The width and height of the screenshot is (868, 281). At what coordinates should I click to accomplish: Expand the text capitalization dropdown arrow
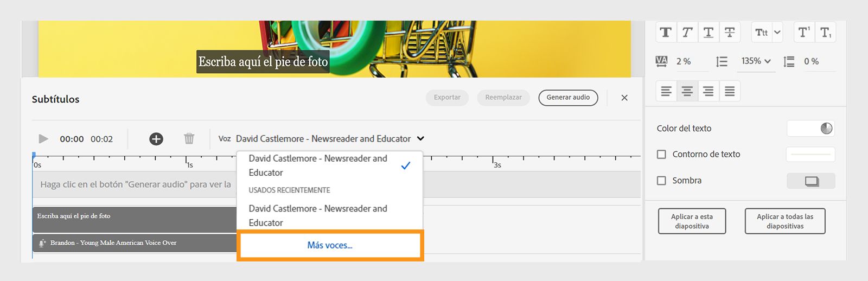(x=777, y=33)
